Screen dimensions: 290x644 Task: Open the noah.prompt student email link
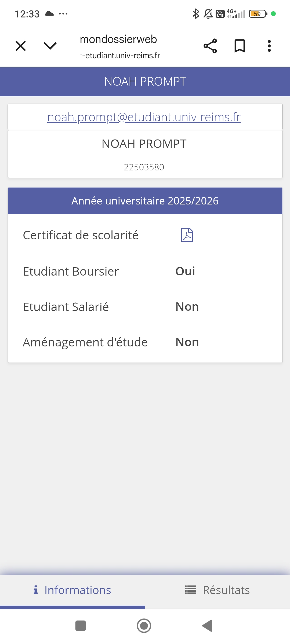(x=144, y=117)
